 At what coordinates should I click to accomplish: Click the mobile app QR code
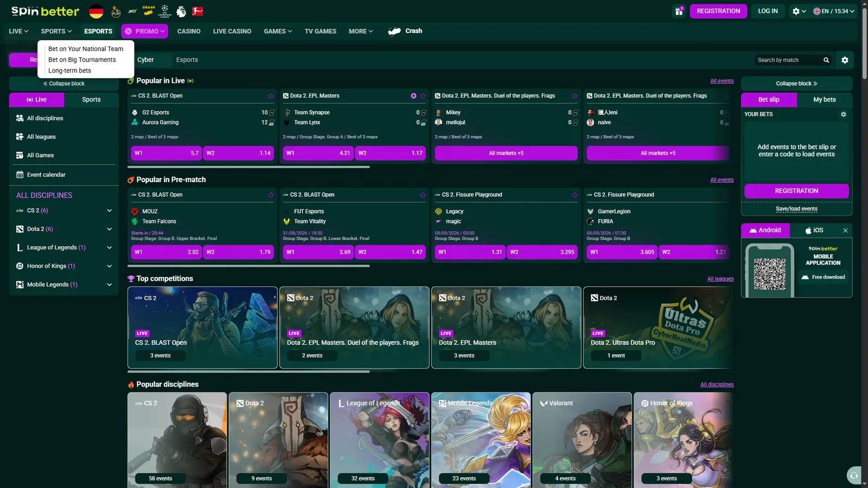click(x=769, y=274)
